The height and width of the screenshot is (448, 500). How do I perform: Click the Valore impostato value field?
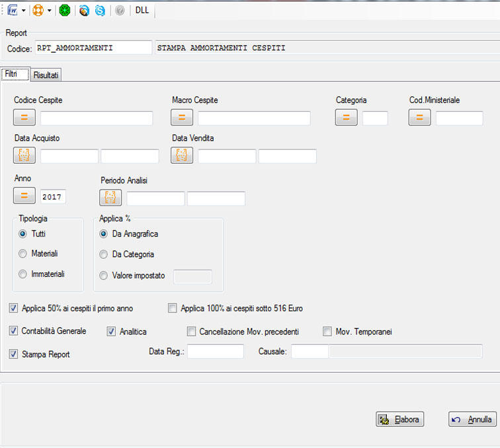coord(192,276)
